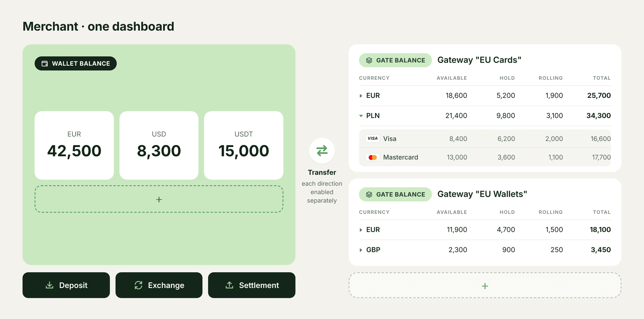Click the Mastercard row label
This screenshot has width=644, height=319.
coord(400,157)
